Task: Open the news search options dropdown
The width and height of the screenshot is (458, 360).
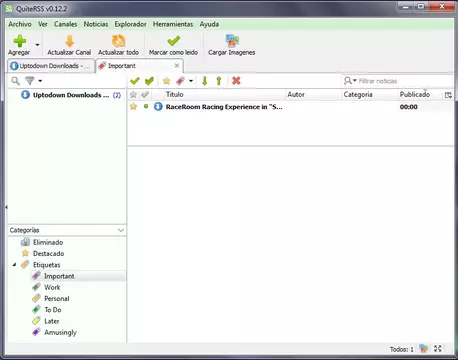Action: (350, 81)
